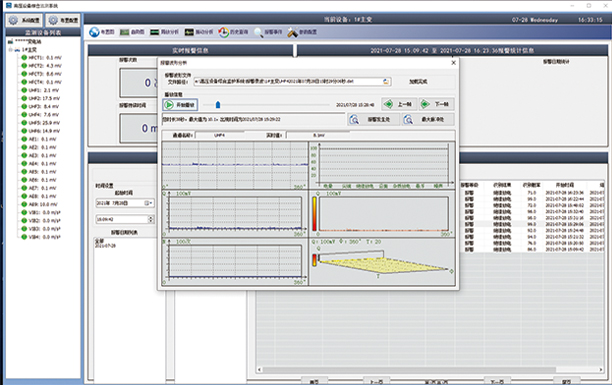The width and height of the screenshot is (612, 385).
Task: Start alarm waveform playback
Action: click(x=180, y=105)
